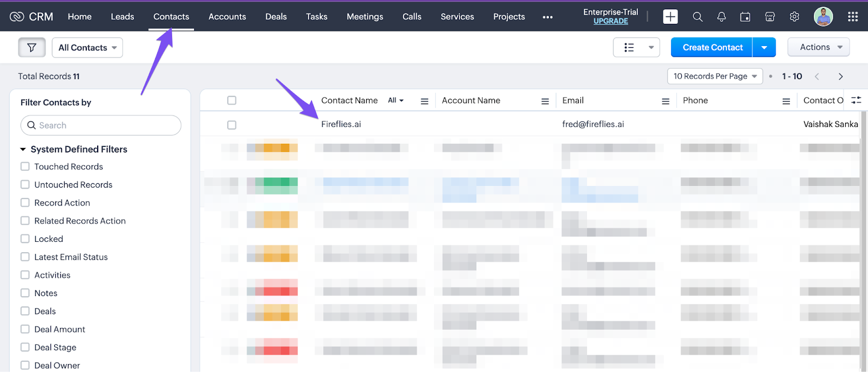Screen dimensions: 868x372
Task: Open the marketplace store icon
Action: (769, 17)
